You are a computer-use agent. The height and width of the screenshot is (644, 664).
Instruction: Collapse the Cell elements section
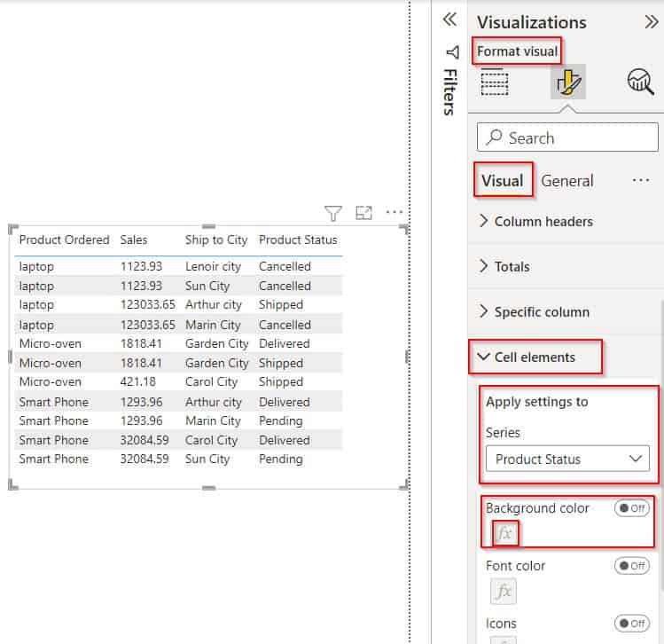(x=527, y=357)
